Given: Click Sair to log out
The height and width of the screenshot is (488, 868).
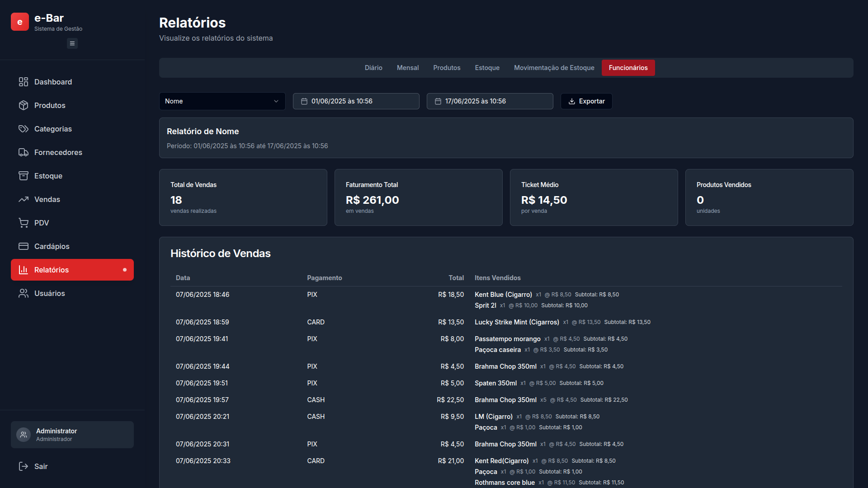Looking at the screenshot, I should (41, 466).
